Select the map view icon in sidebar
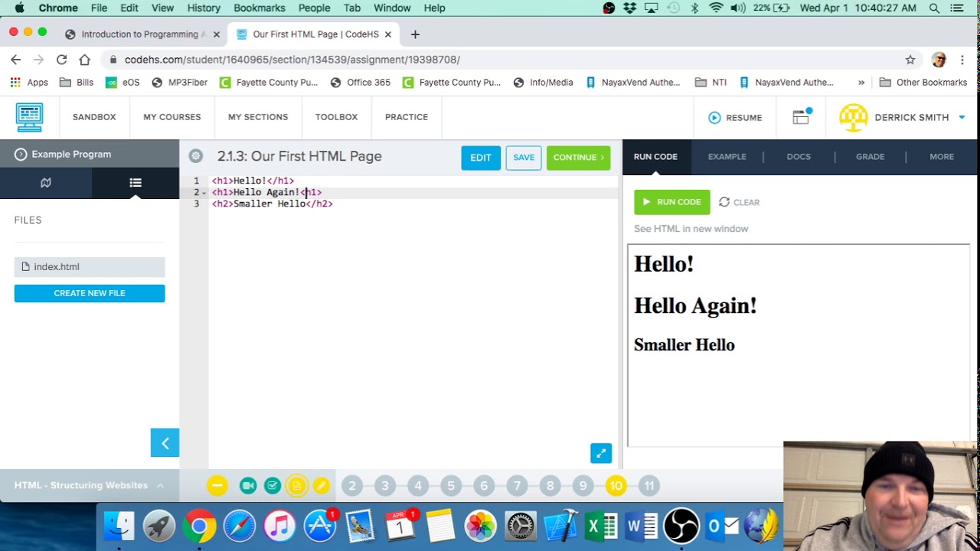 [x=46, y=183]
